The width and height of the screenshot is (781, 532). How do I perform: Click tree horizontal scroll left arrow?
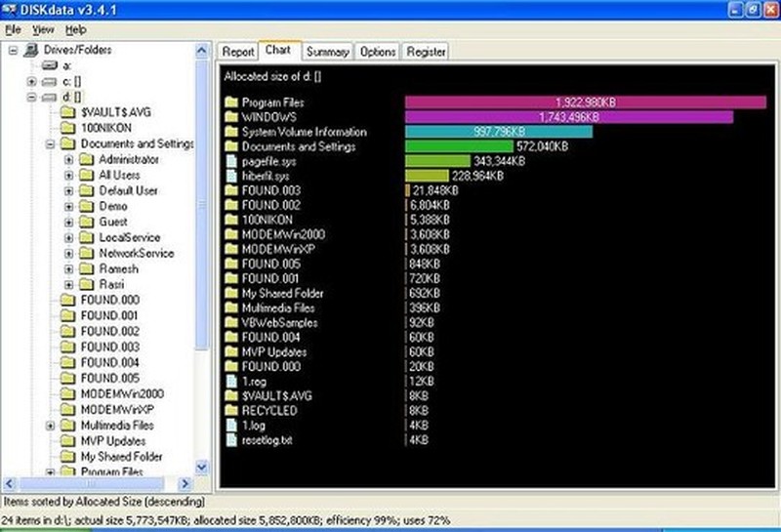coord(10,484)
